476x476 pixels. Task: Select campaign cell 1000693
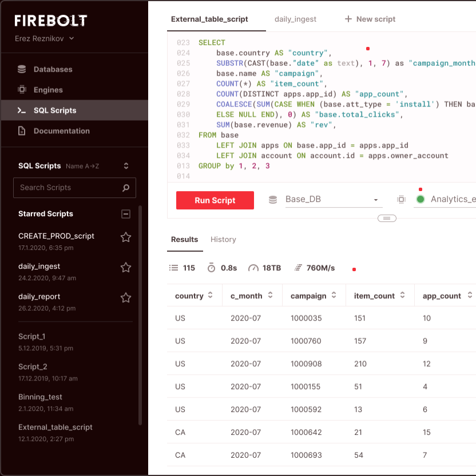[x=306, y=455]
